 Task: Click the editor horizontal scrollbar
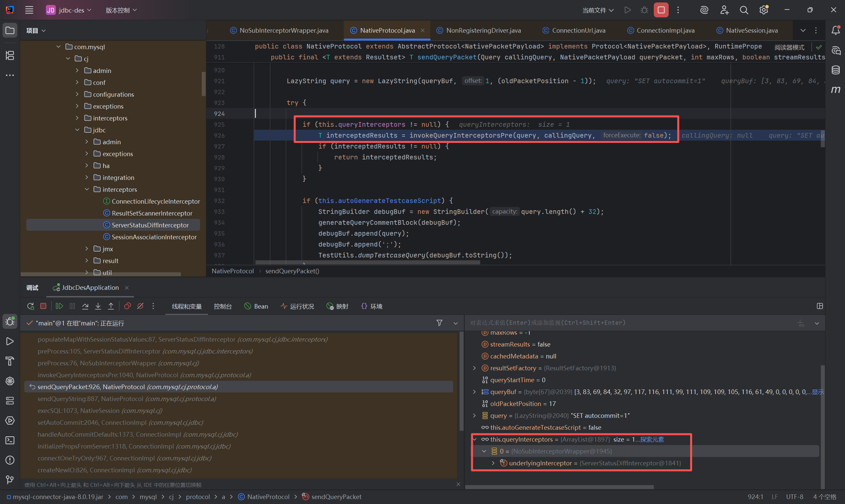[x=367, y=262]
